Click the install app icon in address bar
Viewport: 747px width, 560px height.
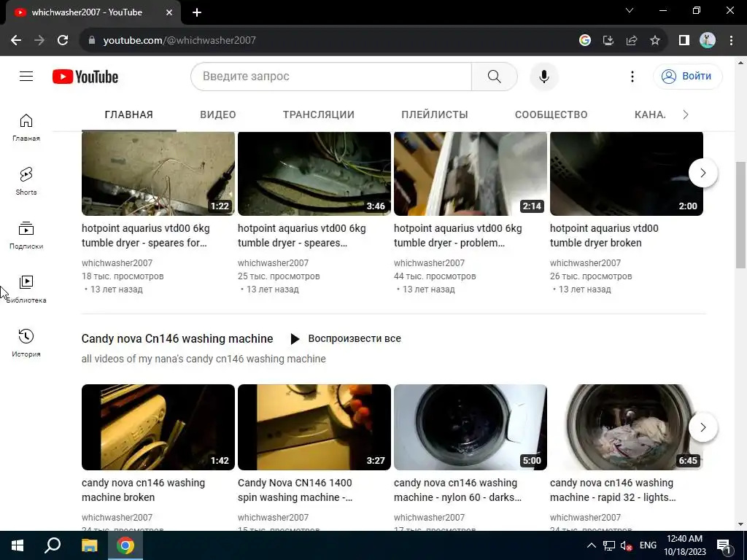pos(608,41)
